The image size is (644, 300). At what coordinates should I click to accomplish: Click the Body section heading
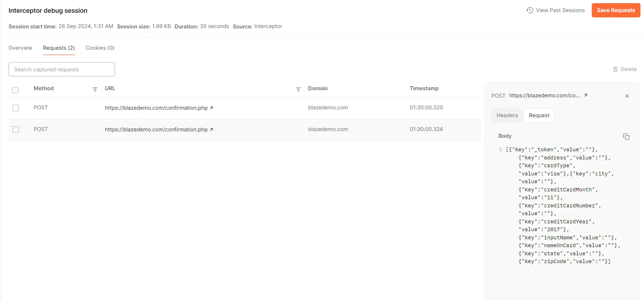click(x=505, y=136)
